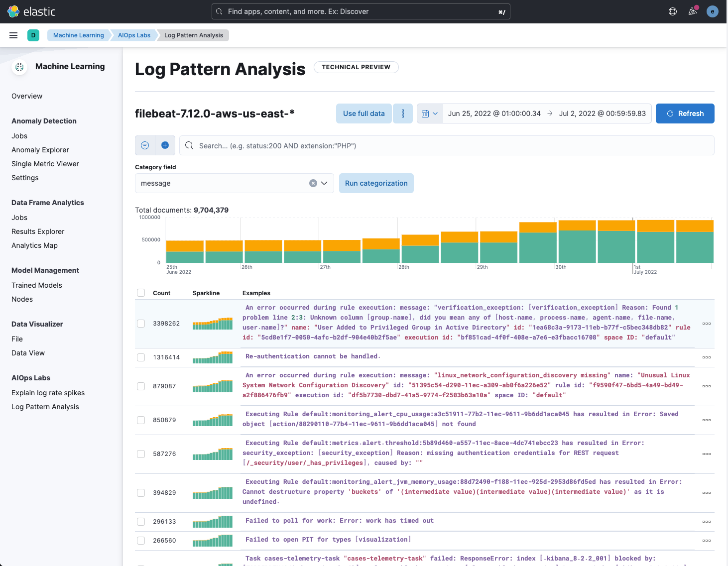The image size is (728, 566).
Task: Expand the category field dropdown chevron
Action: click(324, 183)
